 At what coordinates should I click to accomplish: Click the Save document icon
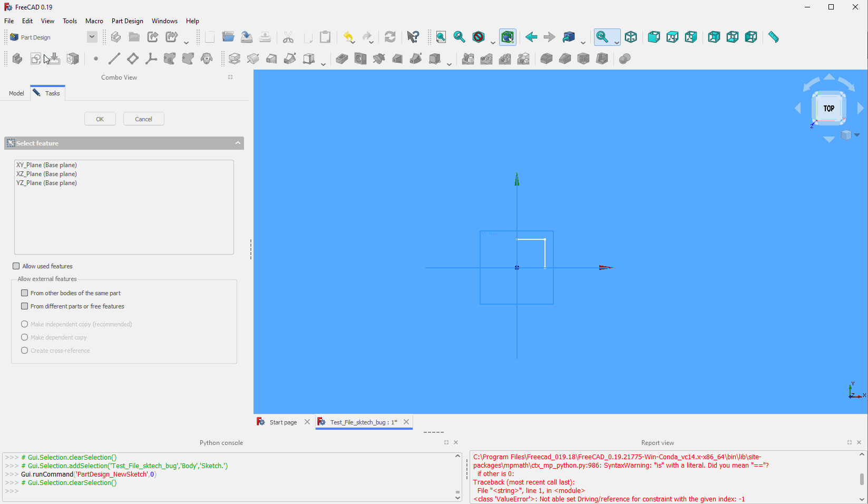pyautogui.click(x=246, y=37)
